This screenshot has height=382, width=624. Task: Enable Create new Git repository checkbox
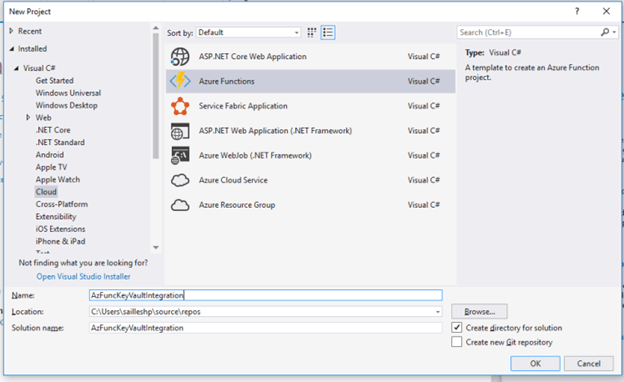[x=456, y=342]
